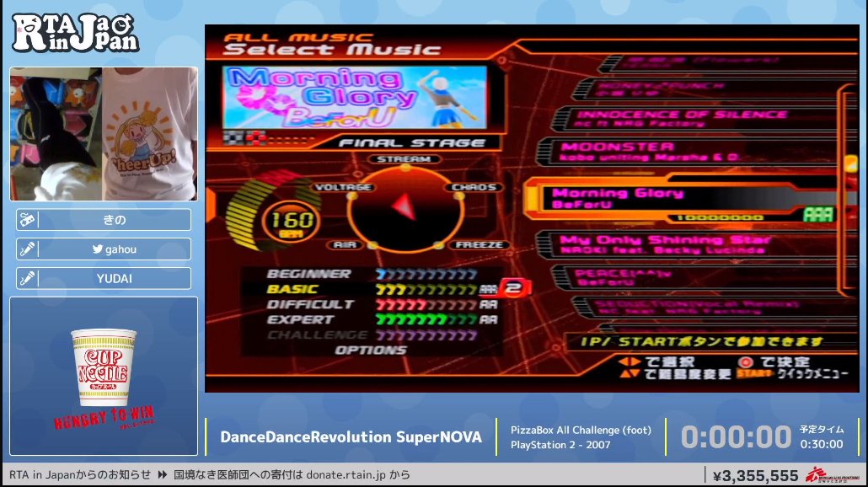The height and width of the screenshot is (487, 868).
Task: Click the AA grade beside DIFFICULT
Action: 488,304
